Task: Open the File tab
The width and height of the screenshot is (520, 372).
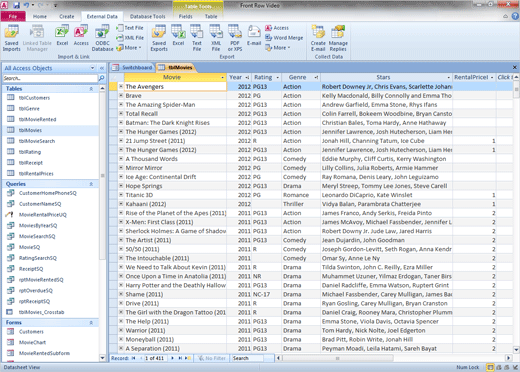Action: (x=13, y=16)
